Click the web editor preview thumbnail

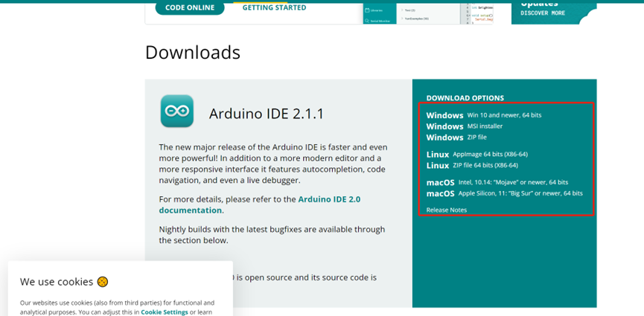click(427, 13)
